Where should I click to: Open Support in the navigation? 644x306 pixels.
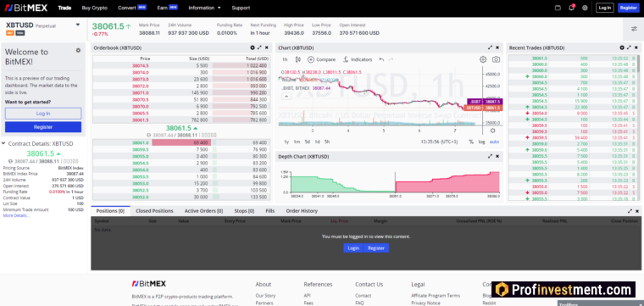point(241,8)
